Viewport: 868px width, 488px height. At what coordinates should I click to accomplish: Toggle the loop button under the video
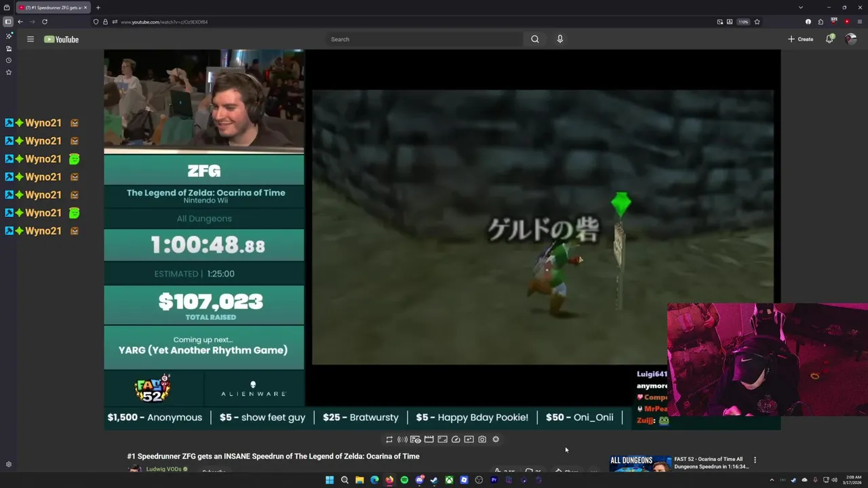389,439
